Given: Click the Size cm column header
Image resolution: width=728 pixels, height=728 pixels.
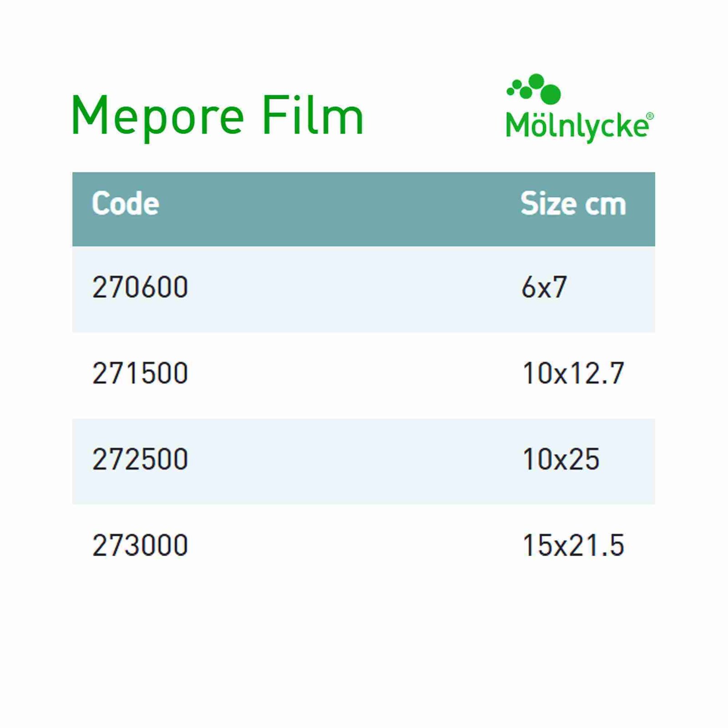Looking at the screenshot, I should (573, 204).
